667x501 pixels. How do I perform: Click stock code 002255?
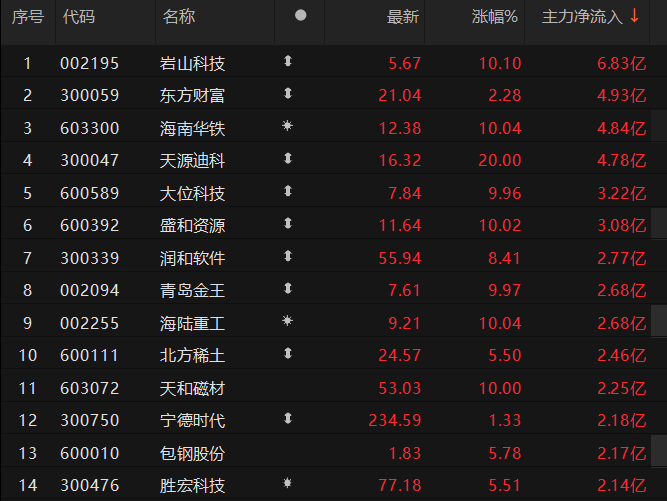pos(89,323)
